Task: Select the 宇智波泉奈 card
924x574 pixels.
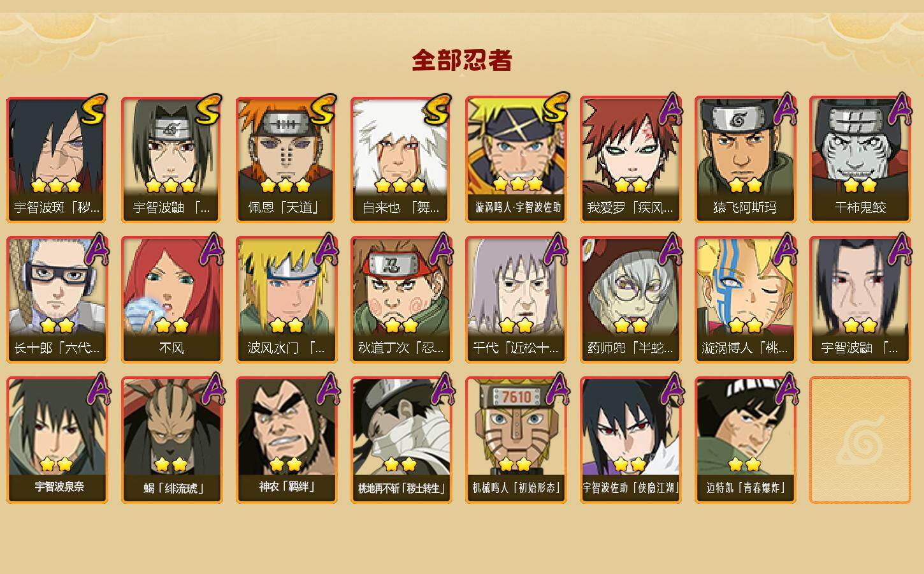Action: (57, 440)
